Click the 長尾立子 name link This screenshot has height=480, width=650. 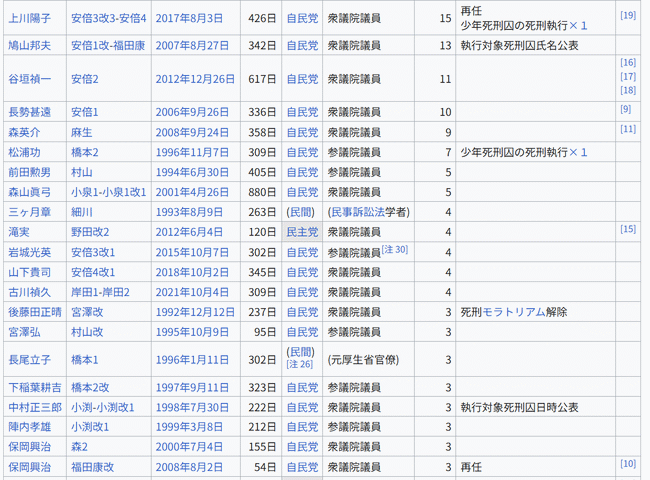tap(29, 359)
